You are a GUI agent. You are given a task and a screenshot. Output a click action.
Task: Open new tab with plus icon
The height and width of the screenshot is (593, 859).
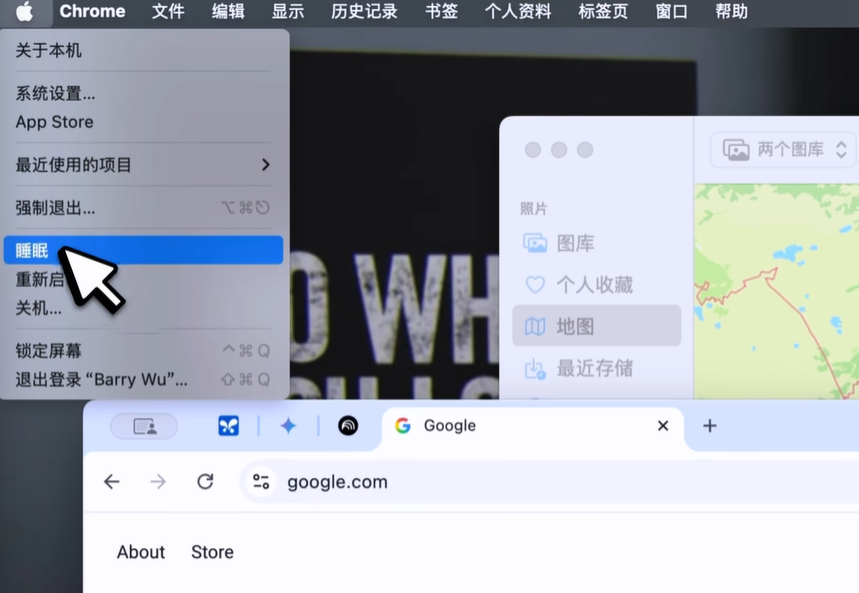point(710,426)
